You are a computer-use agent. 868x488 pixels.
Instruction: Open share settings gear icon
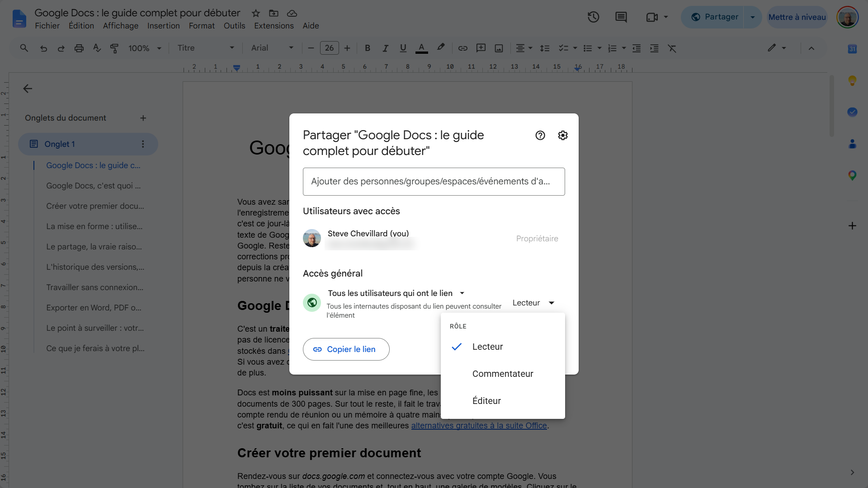click(x=563, y=136)
